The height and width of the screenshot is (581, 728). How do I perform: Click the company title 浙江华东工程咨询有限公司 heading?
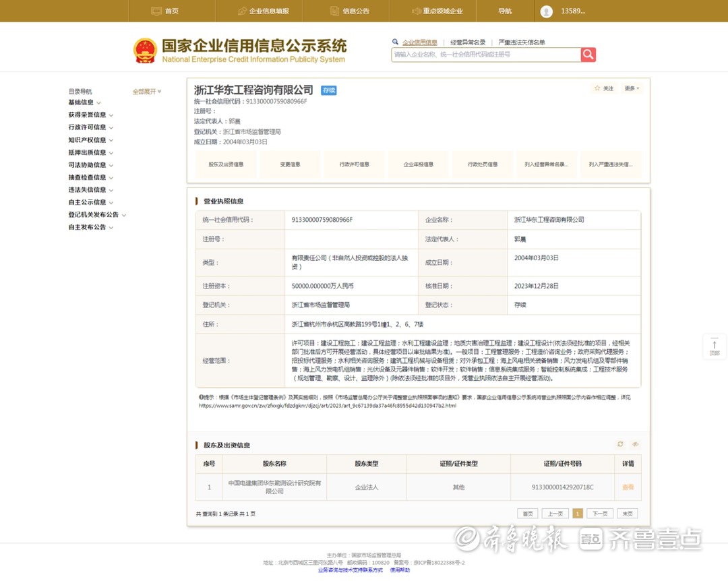point(253,90)
